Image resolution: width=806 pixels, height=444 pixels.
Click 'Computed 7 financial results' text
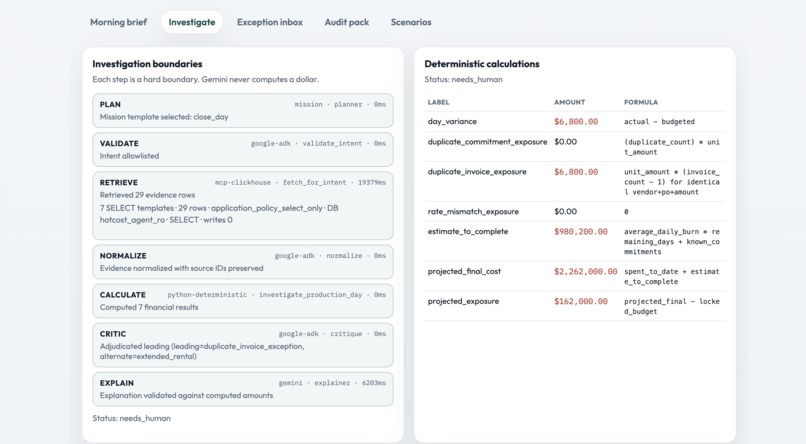(149, 307)
